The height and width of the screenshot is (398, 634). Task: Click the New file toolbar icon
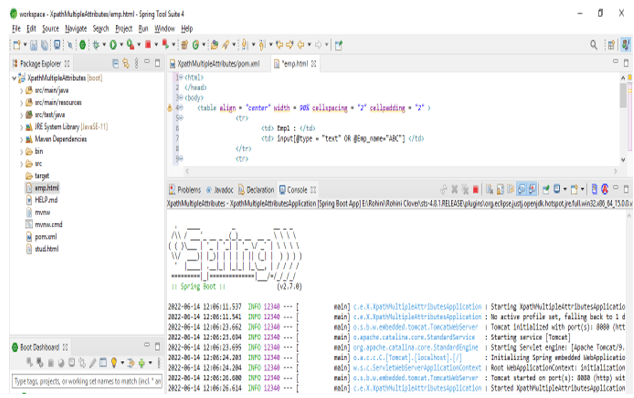click(x=17, y=45)
